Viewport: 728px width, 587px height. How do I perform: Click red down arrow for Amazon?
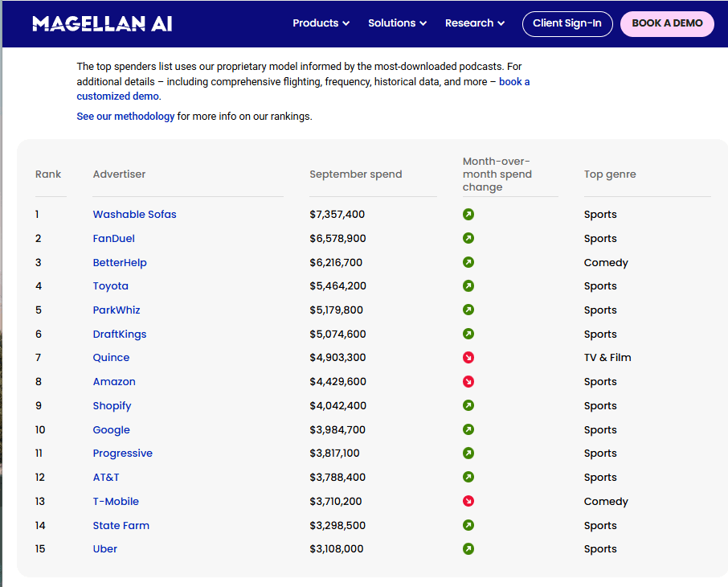pos(468,382)
